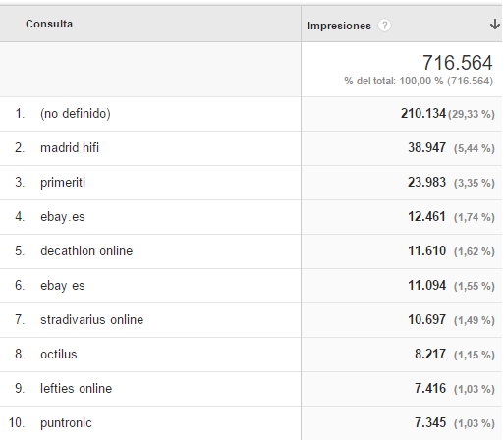Select the 38.947 impressions value
Image resolution: width=504 pixels, height=440 pixels.
(426, 148)
